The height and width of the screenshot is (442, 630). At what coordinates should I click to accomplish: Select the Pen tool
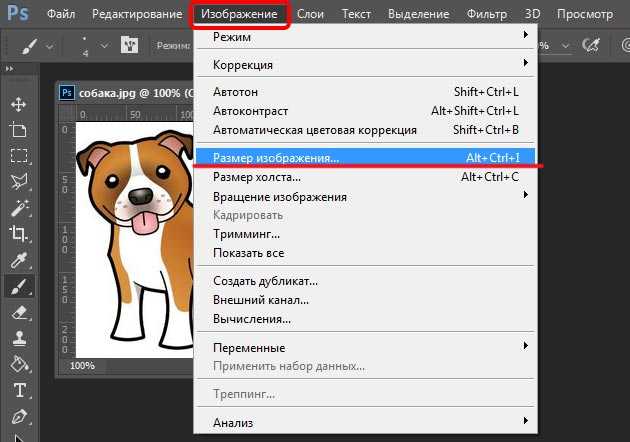tap(19, 417)
